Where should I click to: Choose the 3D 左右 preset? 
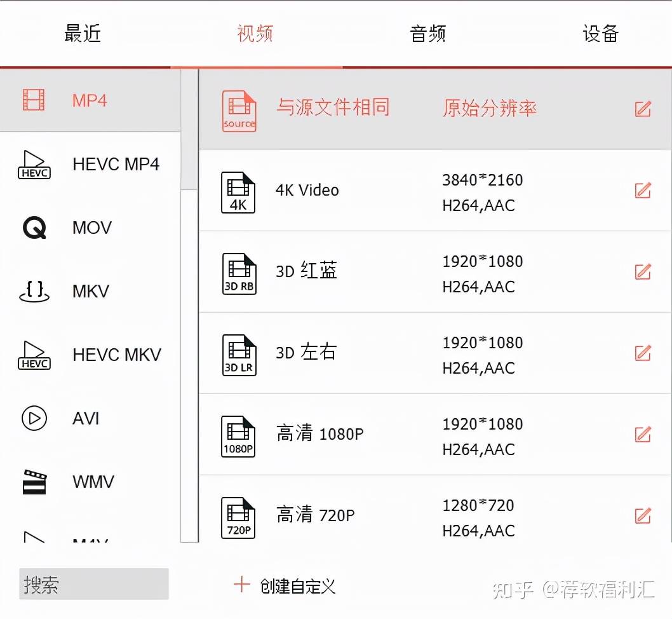click(435, 353)
